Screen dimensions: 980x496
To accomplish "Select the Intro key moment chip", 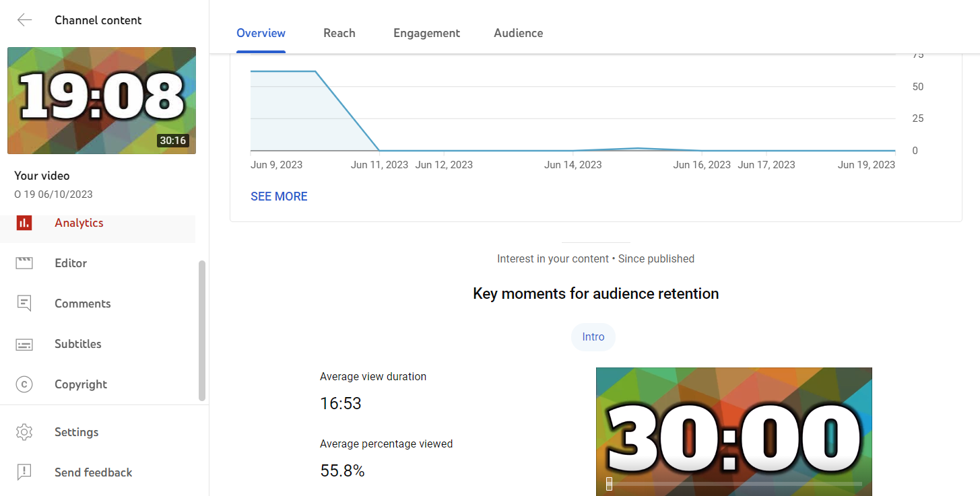I will coord(593,336).
